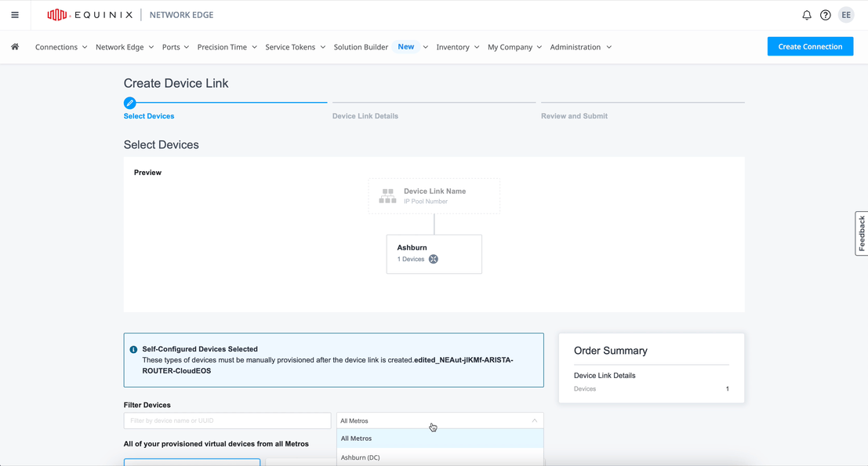Open the Administration menu
This screenshot has height=466, width=868.
pyautogui.click(x=580, y=47)
